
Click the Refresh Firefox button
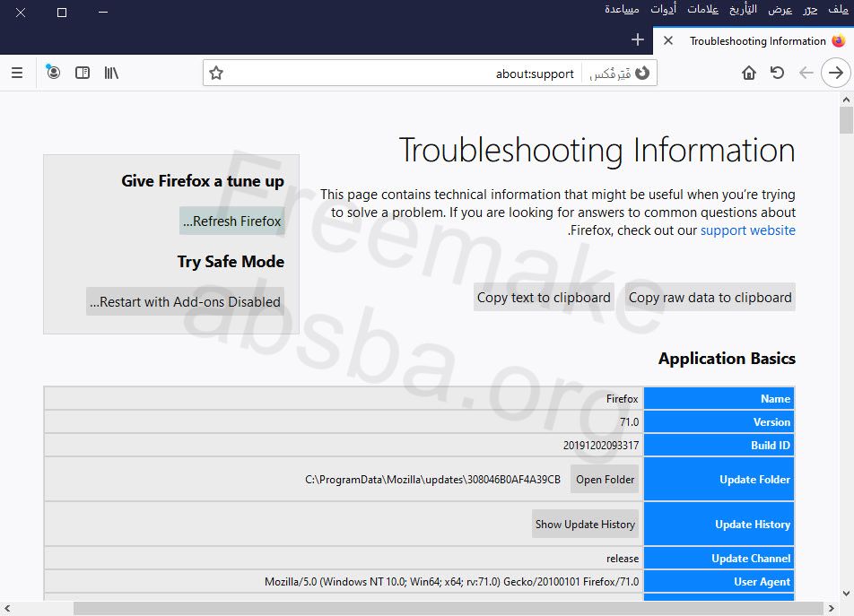232,221
